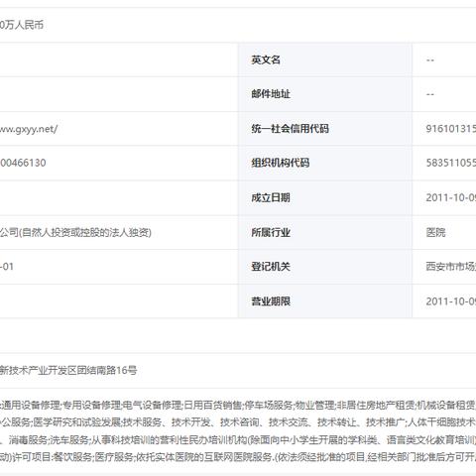
Task: Click the 所属行业 label
Action: click(x=271, y=232)
